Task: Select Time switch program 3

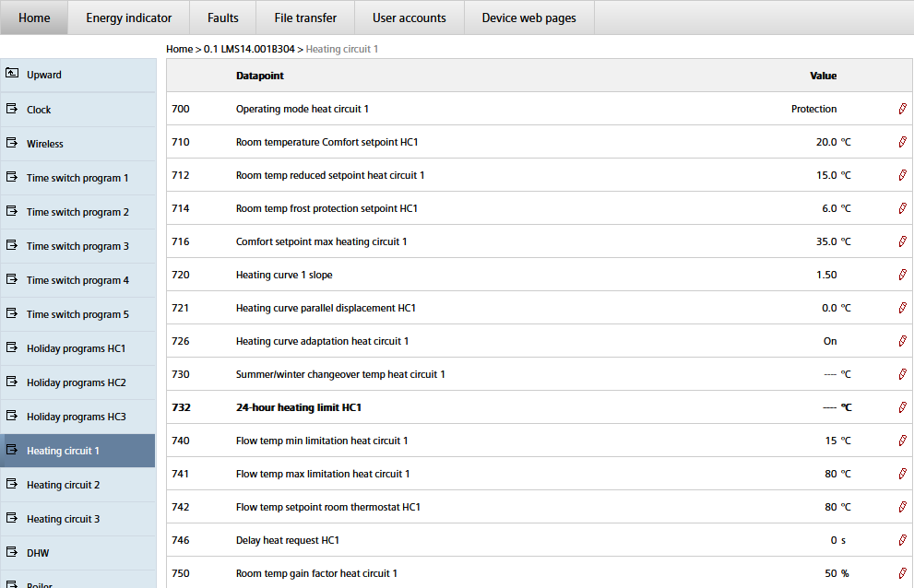Action: click(x=77, y=246)
